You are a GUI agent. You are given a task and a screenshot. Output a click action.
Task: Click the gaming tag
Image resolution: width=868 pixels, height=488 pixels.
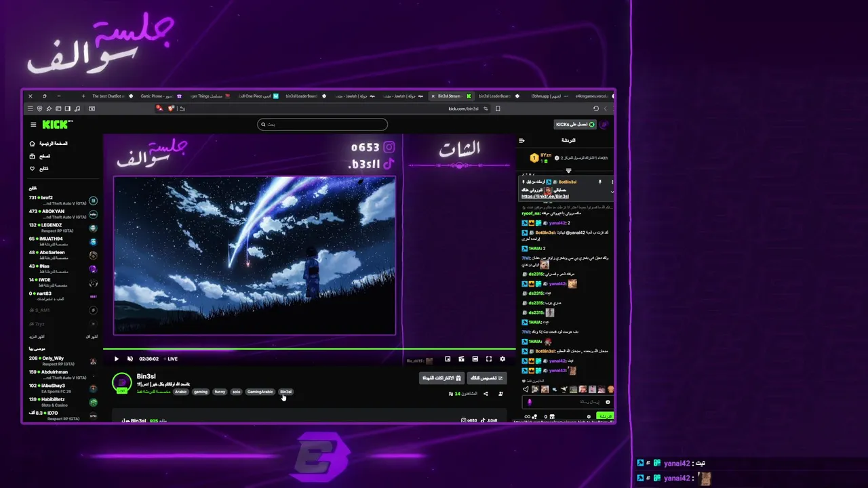pos(201,392)
